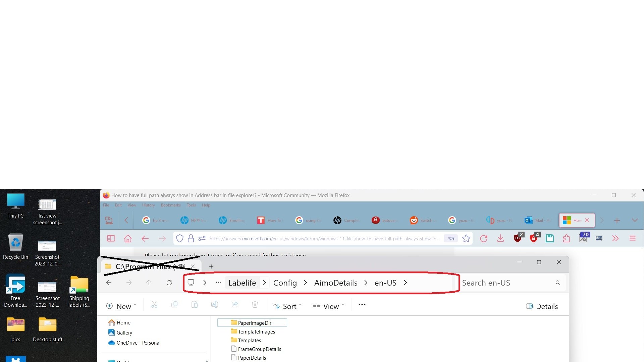Viewport: 644px width, 362px height.
Task: Click the Paste icon in Explorer toolbar
Action: tap(195, 304)
